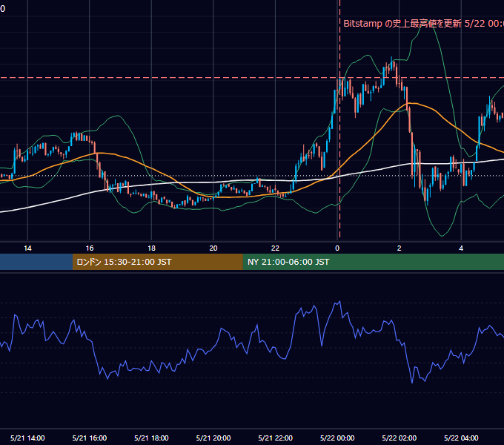Click the NY 21:00-06:00 JST session bar
This screenshot has width=504, height=445.
pos(373,262)
